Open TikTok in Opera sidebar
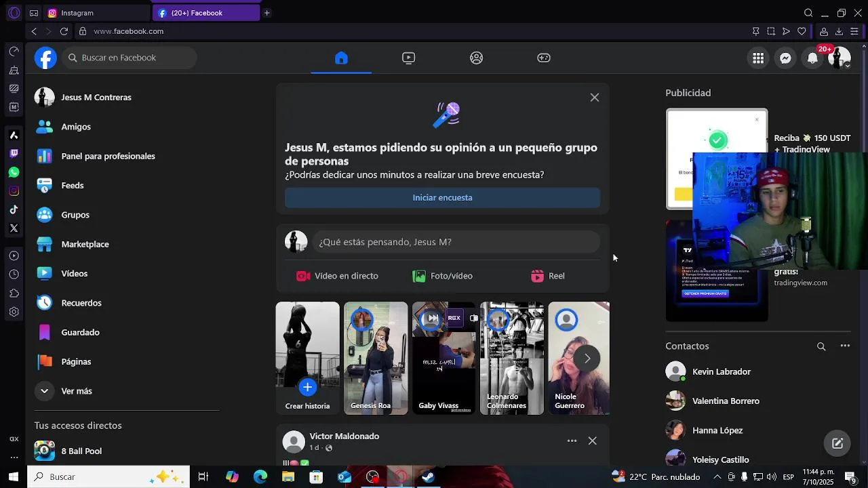The image size is (868, 488). [x=14, y=209]
